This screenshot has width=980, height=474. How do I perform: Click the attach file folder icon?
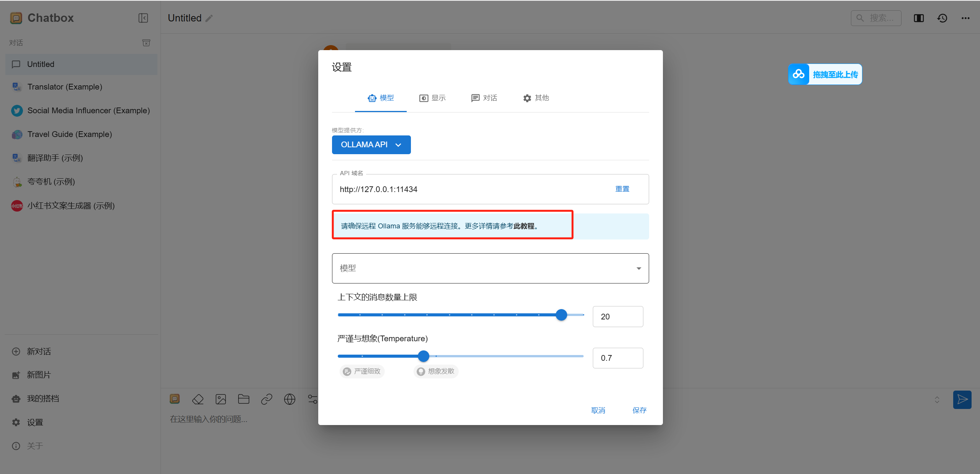click(244, 399)
